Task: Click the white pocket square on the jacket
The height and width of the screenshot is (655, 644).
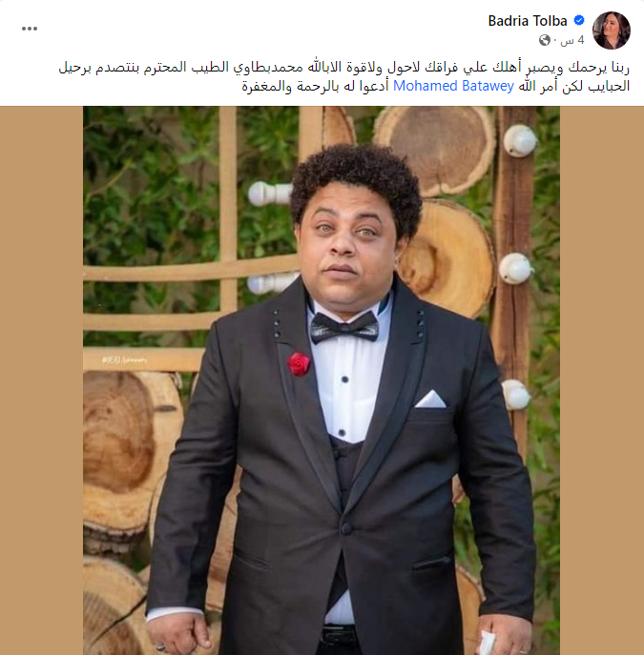Action: (x=430, y=399)
